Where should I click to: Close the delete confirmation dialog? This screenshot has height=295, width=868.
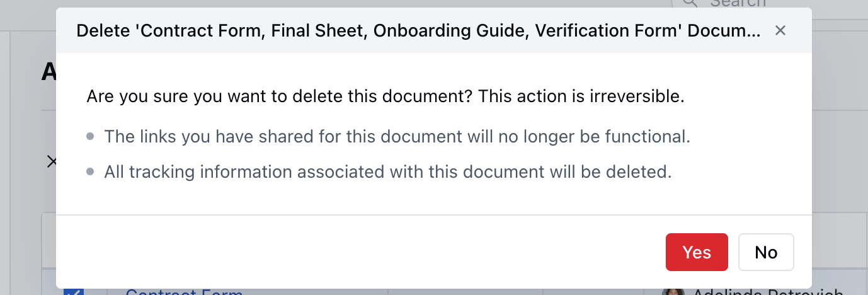point(780,30)
